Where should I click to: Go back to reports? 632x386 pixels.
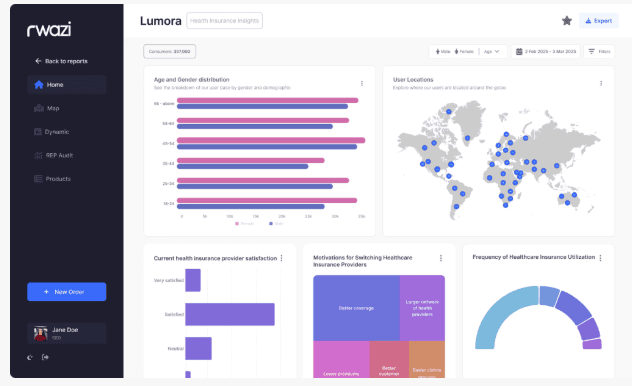pyautogui.click(x=61, y=61)
